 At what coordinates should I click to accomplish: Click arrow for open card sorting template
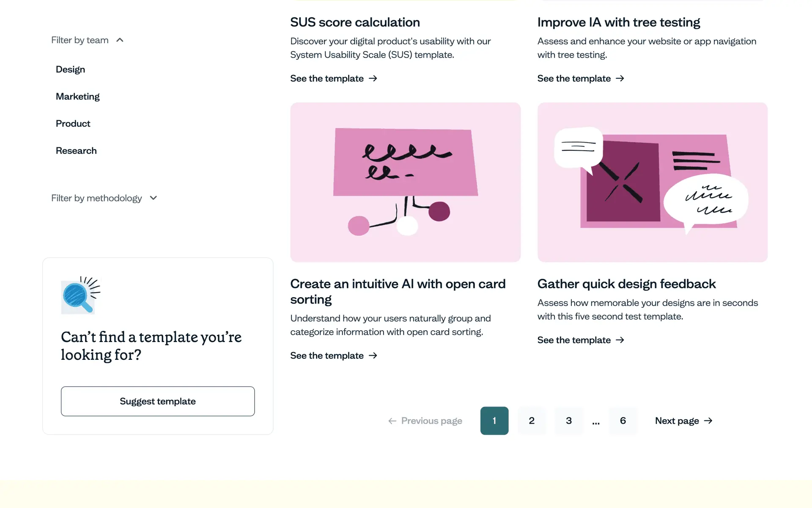(x=373, y=356)
